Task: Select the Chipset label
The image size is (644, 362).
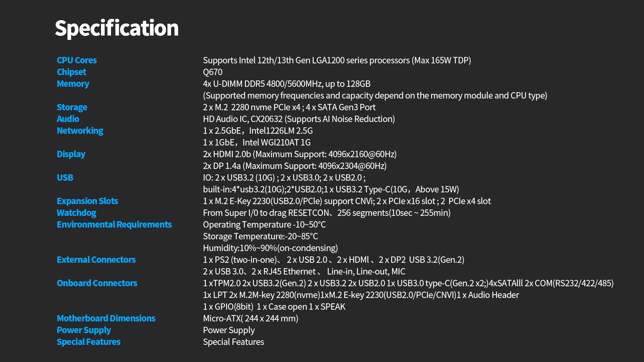Action: [71, 72]
